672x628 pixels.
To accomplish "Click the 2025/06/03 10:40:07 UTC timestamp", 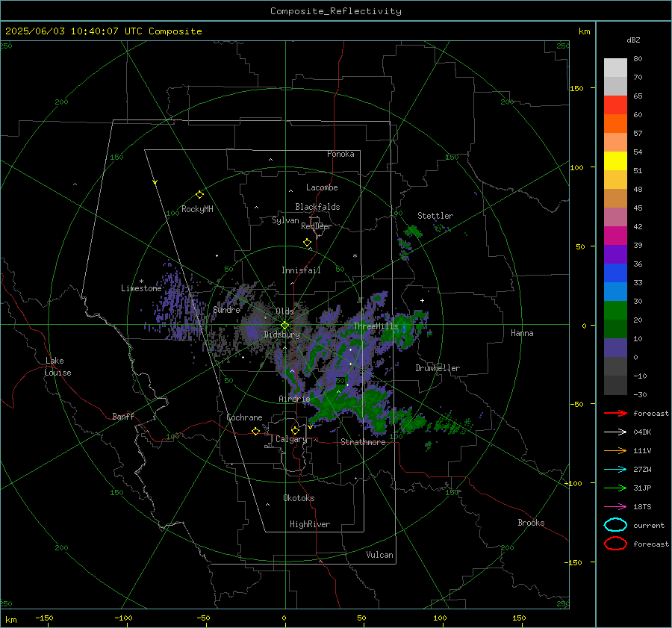I will [x=74, y=31].
